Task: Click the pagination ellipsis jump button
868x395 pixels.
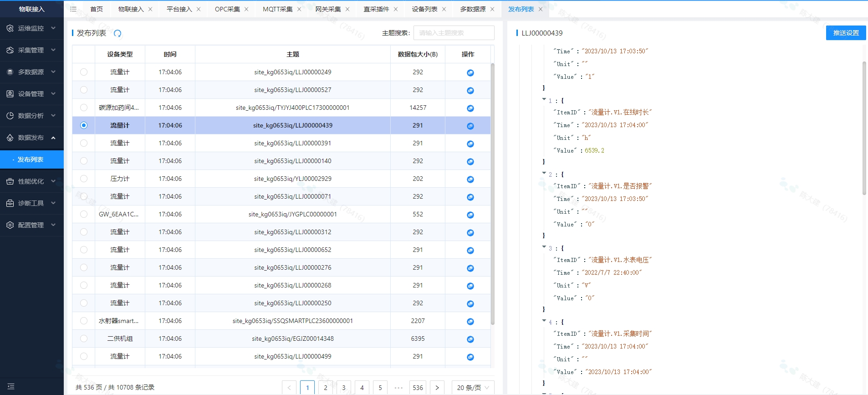Action: pos(398,388)
